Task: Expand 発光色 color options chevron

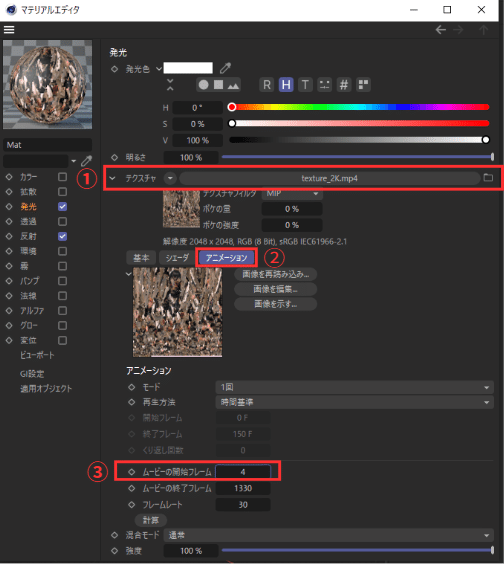Action: [159, 69]
